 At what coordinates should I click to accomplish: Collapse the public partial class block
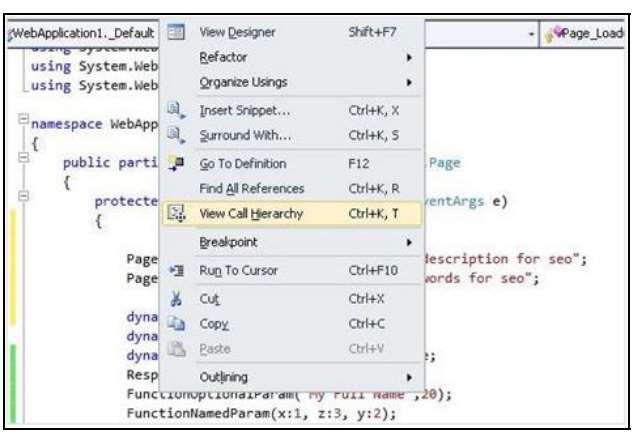[x=22, y=157]
